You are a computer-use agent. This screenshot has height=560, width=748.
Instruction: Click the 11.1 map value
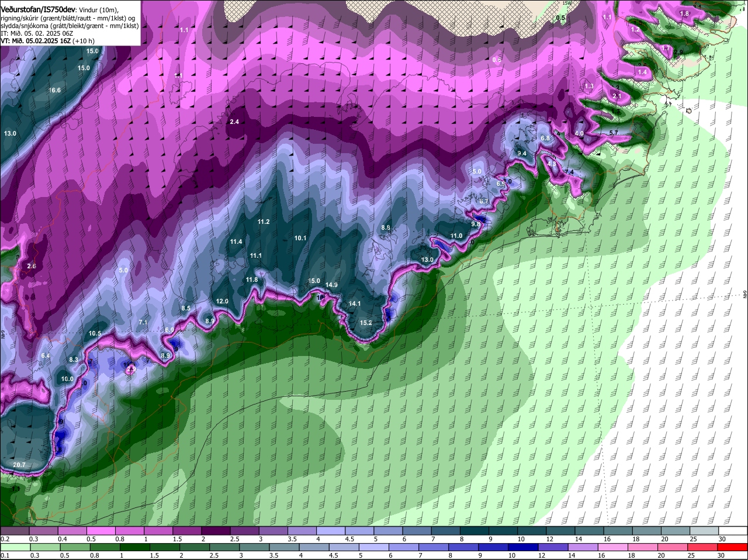pos(255,255)
